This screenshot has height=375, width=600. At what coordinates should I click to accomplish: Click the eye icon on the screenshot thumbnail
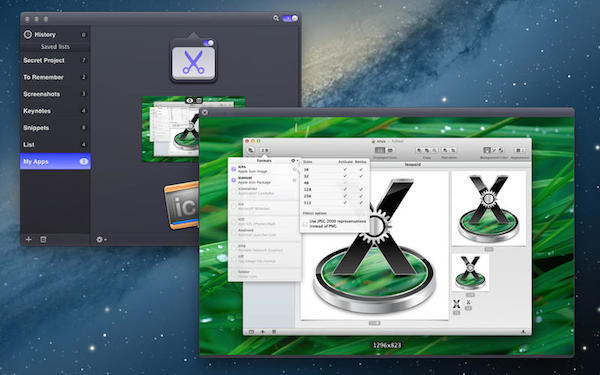(189, 101)
